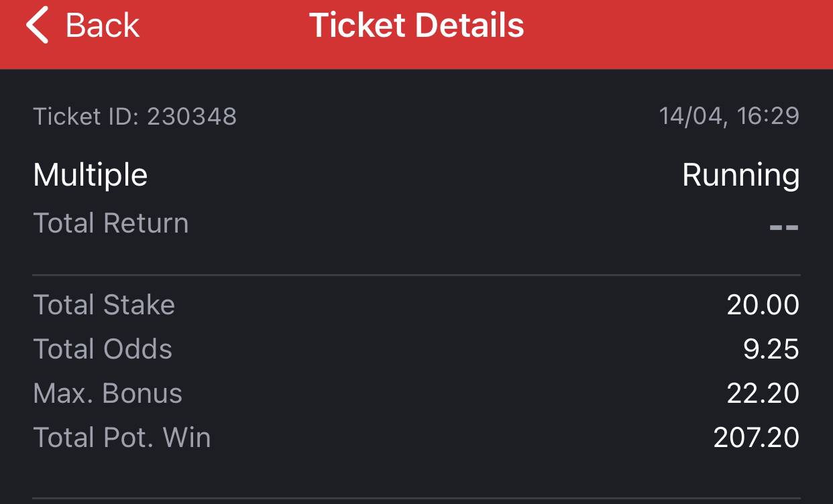
Task: Tap the Running status text
Action: 740,176
